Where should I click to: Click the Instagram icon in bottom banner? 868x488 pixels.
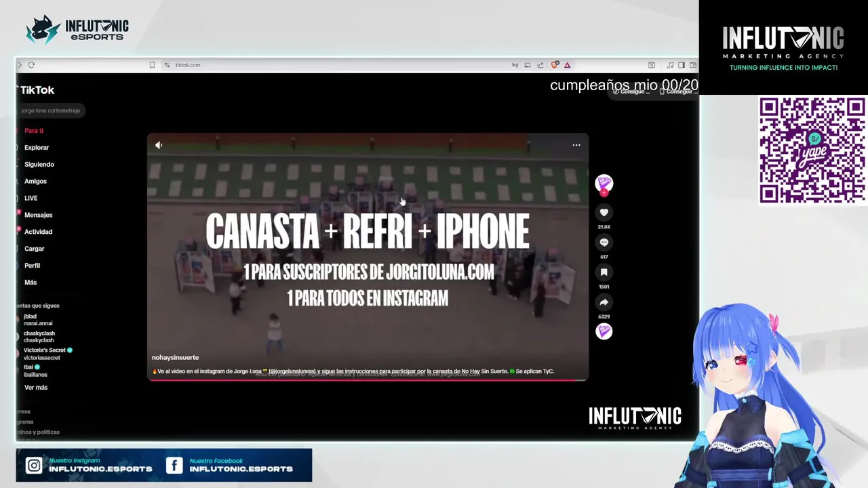[x=34, y=465]
